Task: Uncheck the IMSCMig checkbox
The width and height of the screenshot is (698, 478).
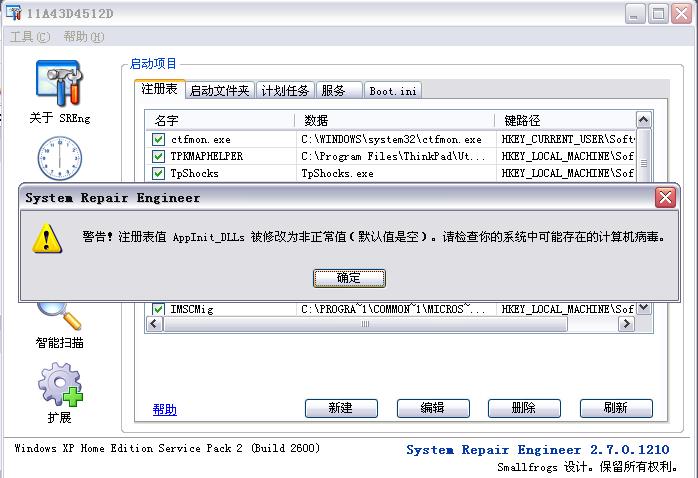Action: point(158,308)
